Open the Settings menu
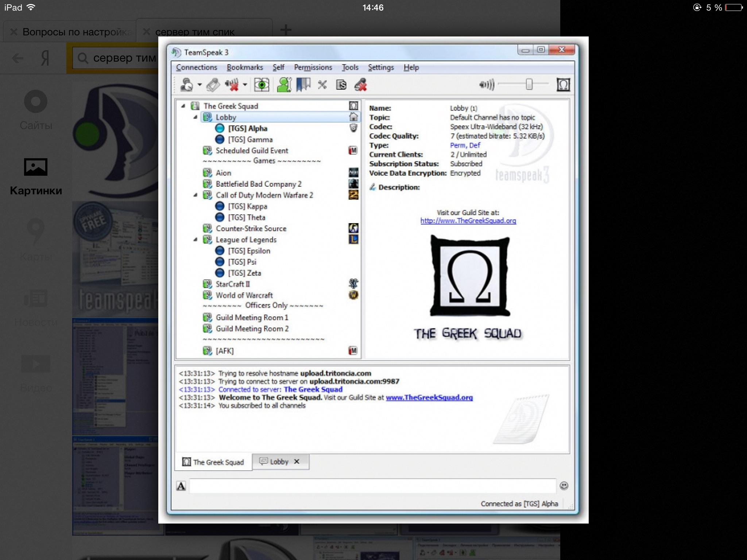 381,67
